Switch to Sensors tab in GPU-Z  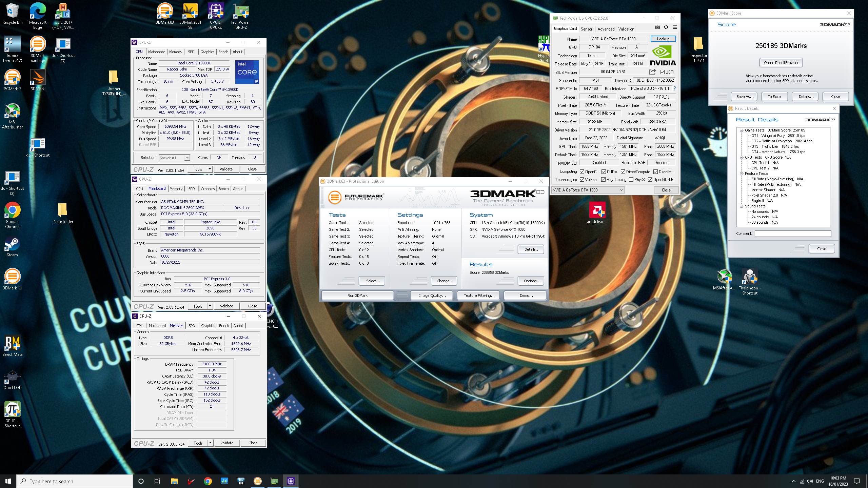587,29
